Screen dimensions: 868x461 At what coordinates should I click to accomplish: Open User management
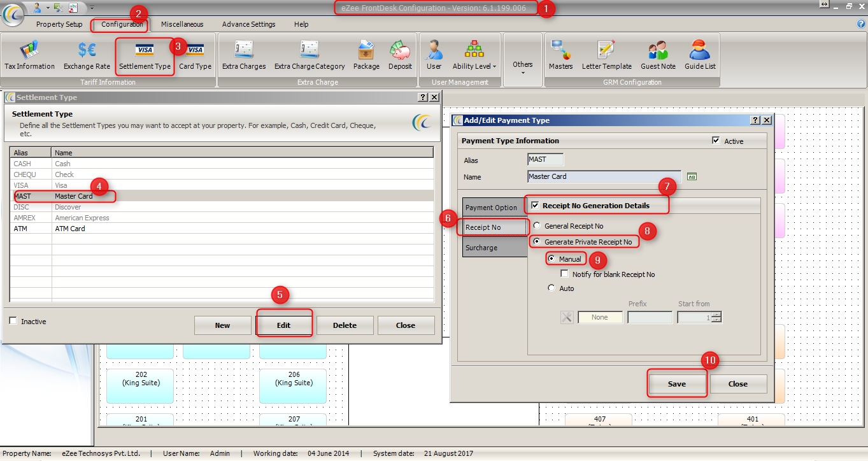coord(434,55)
